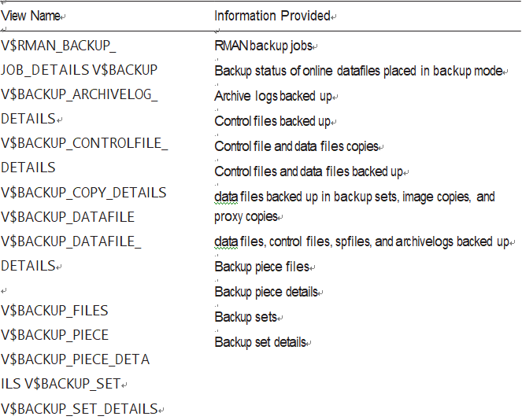Click the V$BACKUP_FILES entry
Screen dimensions: 522x420
pyautogui.click(x=54, y=311)
